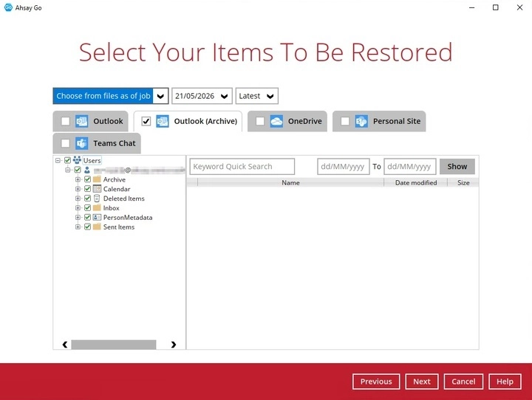Click the Archive folder icon
Screen dimensions: 532x400
(97, 179)
